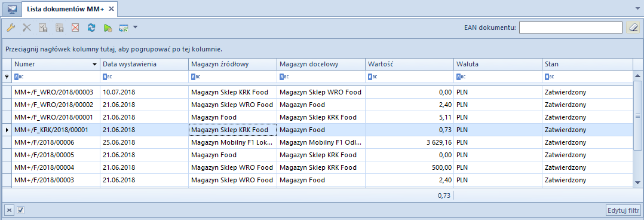Viewport: 644px width, 220px height.
Task: Click the eraser icon beside EAN field
Action: [633, 27]
